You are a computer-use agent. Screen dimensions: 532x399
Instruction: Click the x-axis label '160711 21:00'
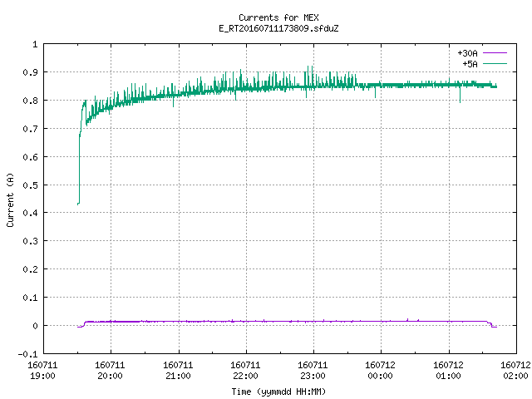pos(178,370)
